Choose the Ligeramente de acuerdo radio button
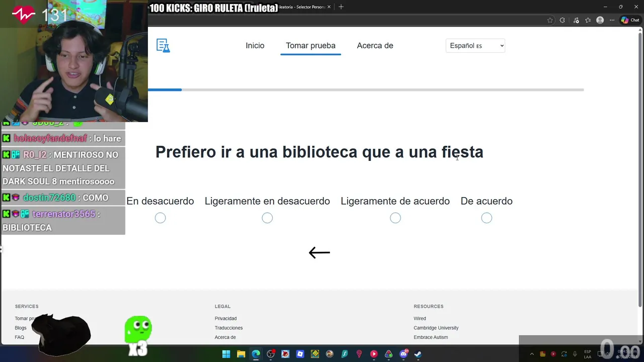Viewport: 644px width, 362px height. [x=395, y=218]
